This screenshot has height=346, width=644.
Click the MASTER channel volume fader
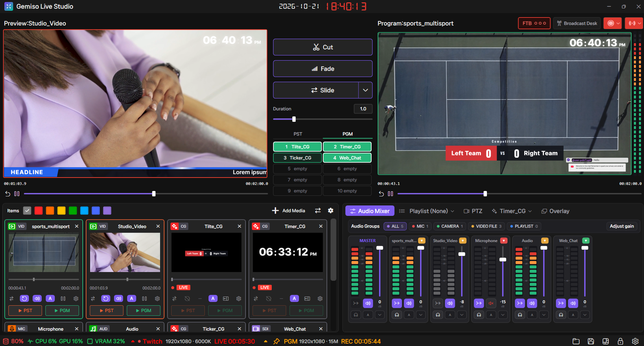pos(380,248)
